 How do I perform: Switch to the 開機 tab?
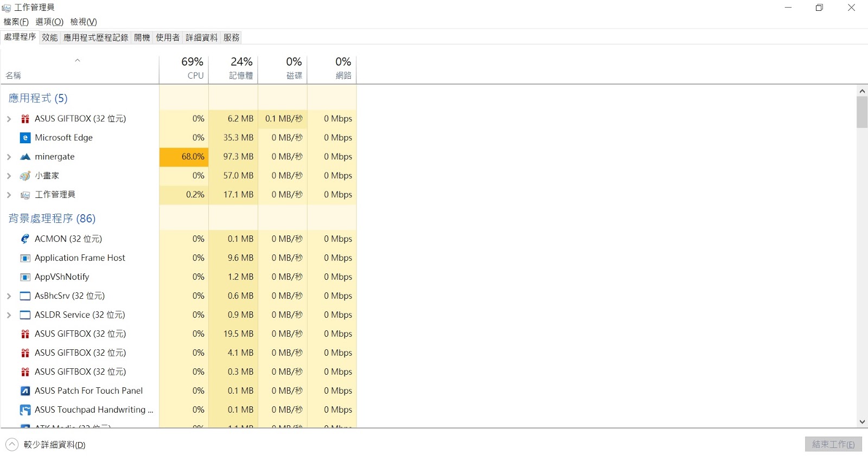tap(142, 37)
